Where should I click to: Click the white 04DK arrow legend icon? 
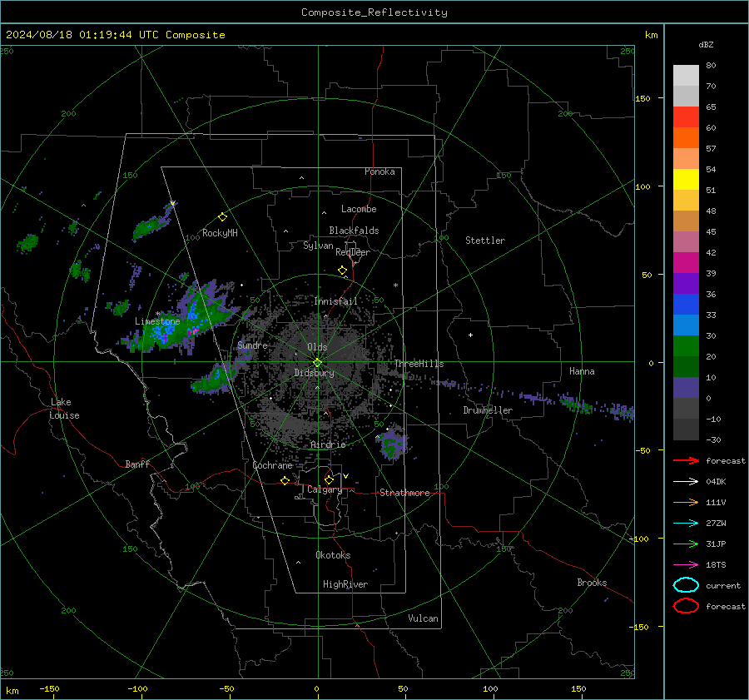coord(686,482)
